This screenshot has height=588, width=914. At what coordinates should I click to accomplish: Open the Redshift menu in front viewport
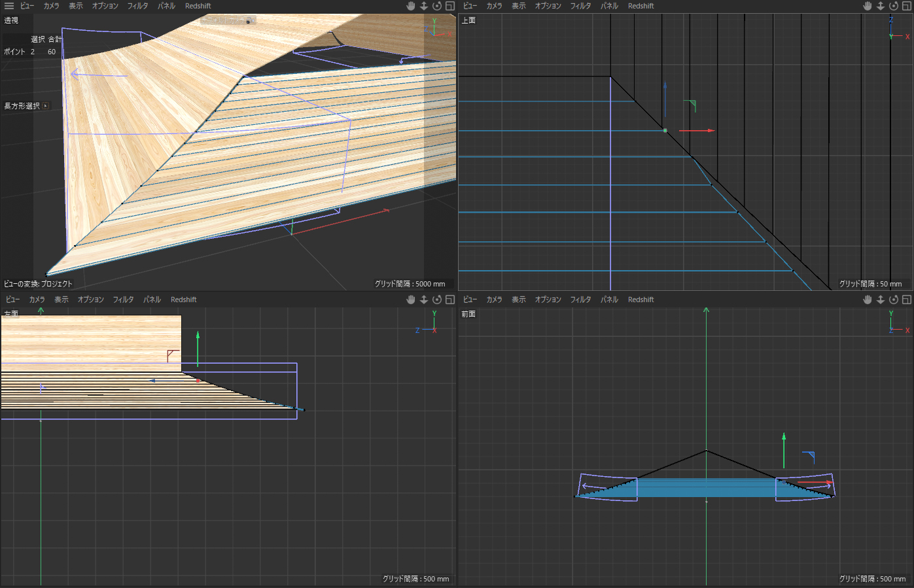641,300
